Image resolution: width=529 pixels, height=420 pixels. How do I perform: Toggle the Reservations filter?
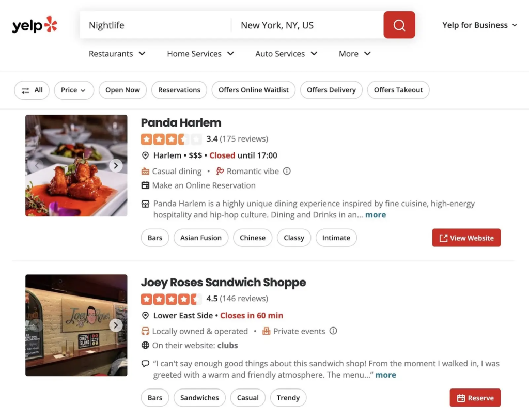click(179, 90)
